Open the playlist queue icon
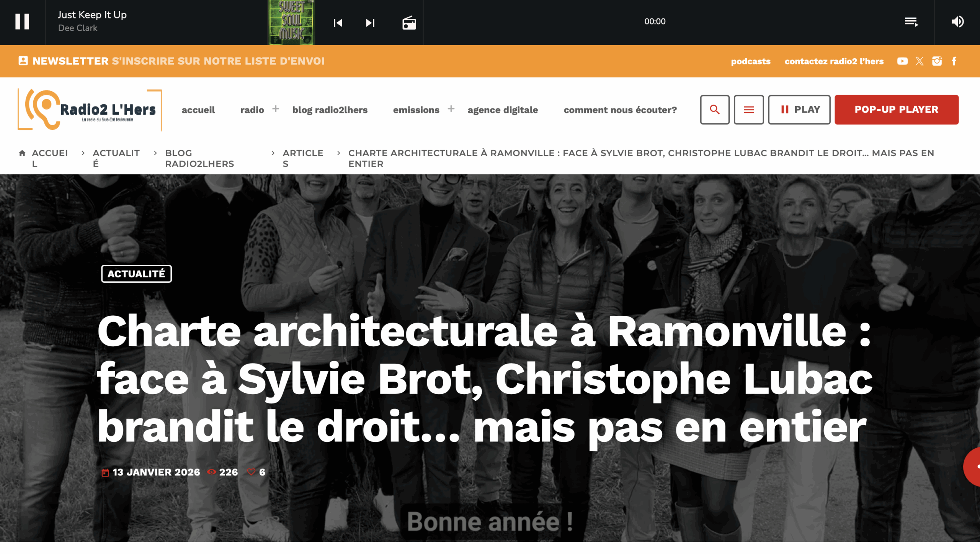 click(x=911, y=22)
